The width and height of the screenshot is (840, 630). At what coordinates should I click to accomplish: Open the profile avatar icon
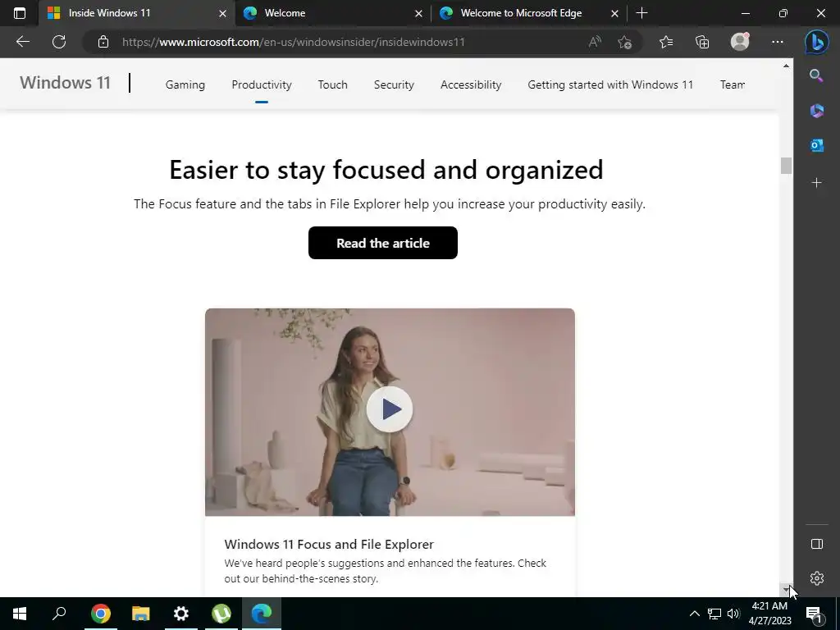pos(740,42)
